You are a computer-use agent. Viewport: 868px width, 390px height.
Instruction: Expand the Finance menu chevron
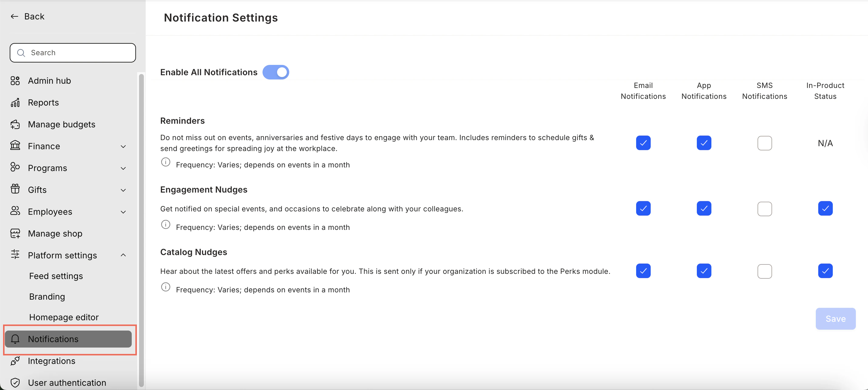123,146
